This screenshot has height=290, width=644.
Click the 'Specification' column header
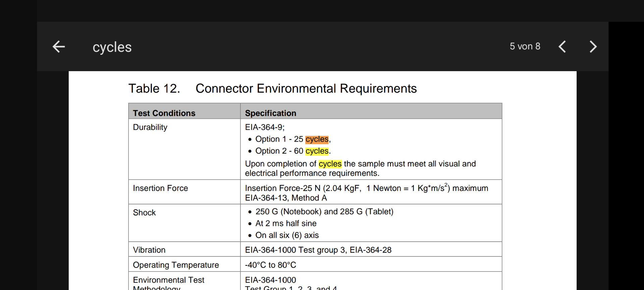(270, 113)
